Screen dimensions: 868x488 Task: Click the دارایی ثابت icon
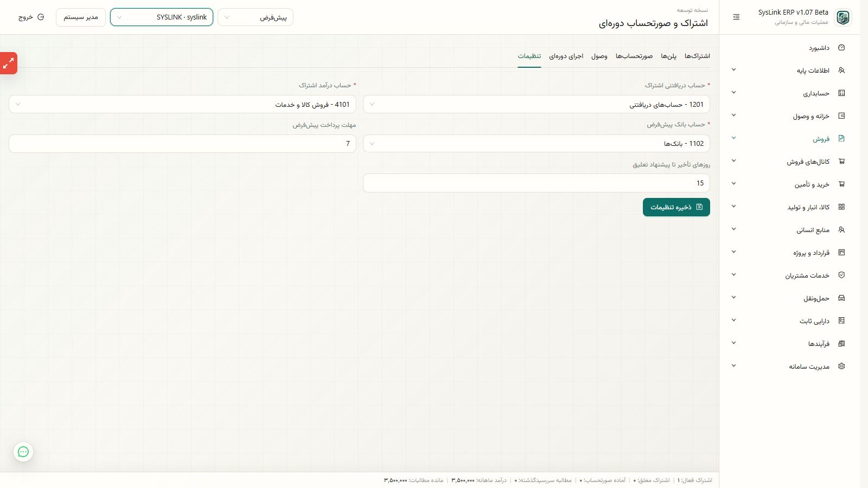[x=841, y=321]
